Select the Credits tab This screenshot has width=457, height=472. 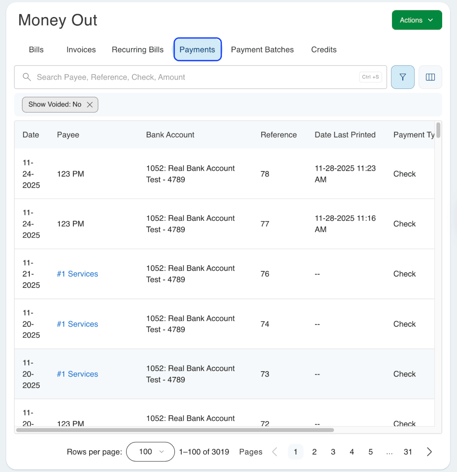[x=324, y=50]
